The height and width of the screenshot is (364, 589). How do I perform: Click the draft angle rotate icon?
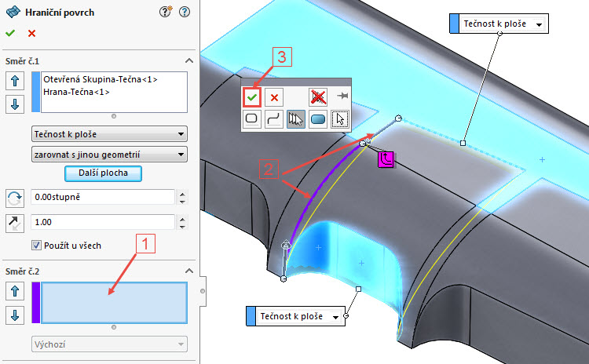(x=15, y=198)
